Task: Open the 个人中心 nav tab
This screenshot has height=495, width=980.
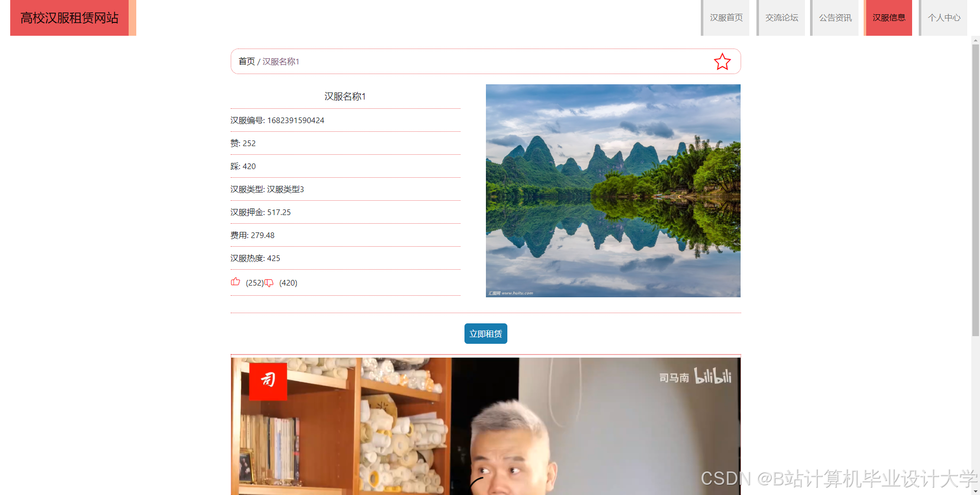Action: coord(944,18)
